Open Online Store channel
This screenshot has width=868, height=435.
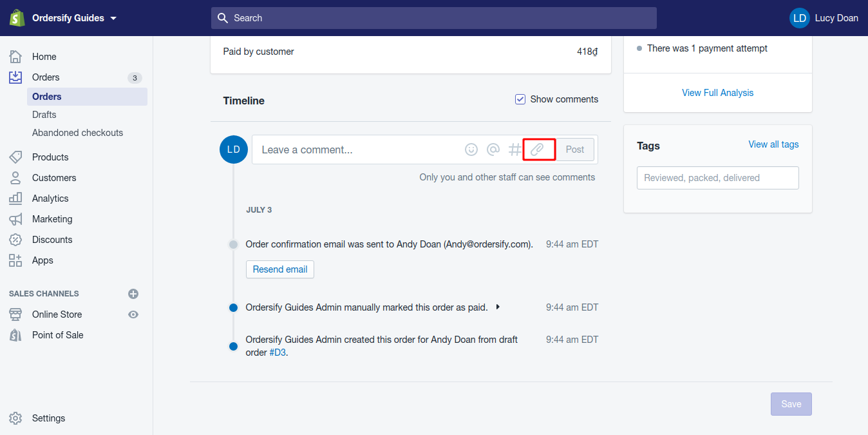tap(57, 314)
